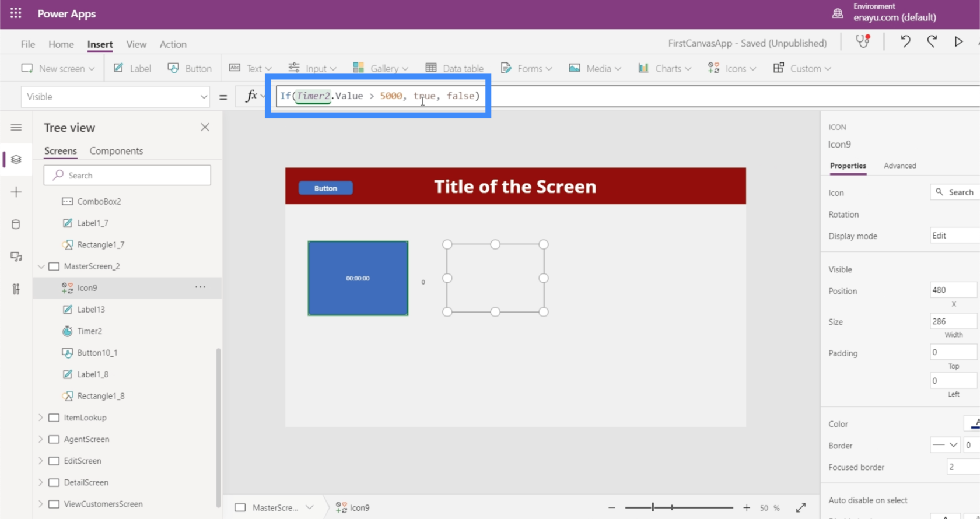Image resolution: width=980 pixels, height=519 pixels.
Task: Adjust the canvas zoom slider
Action: [679, 508]
